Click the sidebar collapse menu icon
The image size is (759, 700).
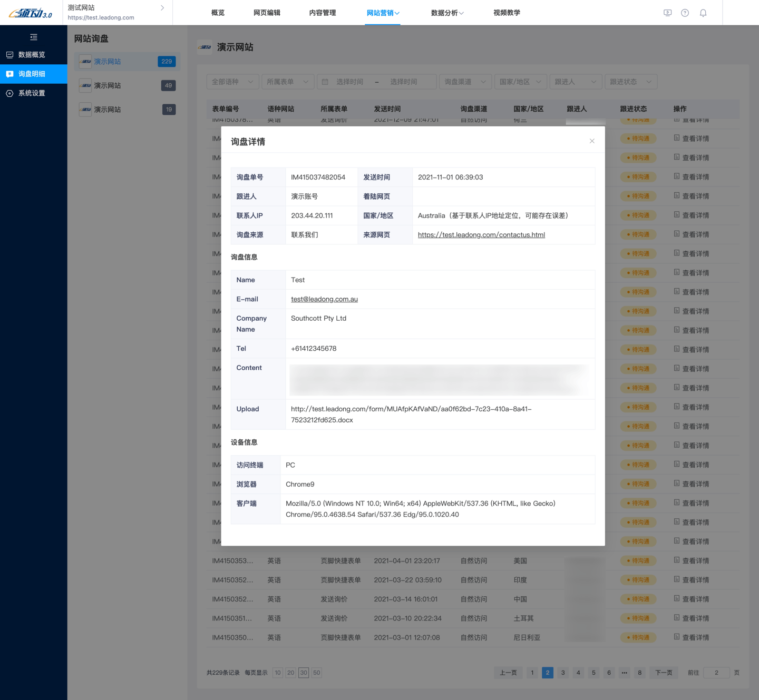[x=34, y=37]
